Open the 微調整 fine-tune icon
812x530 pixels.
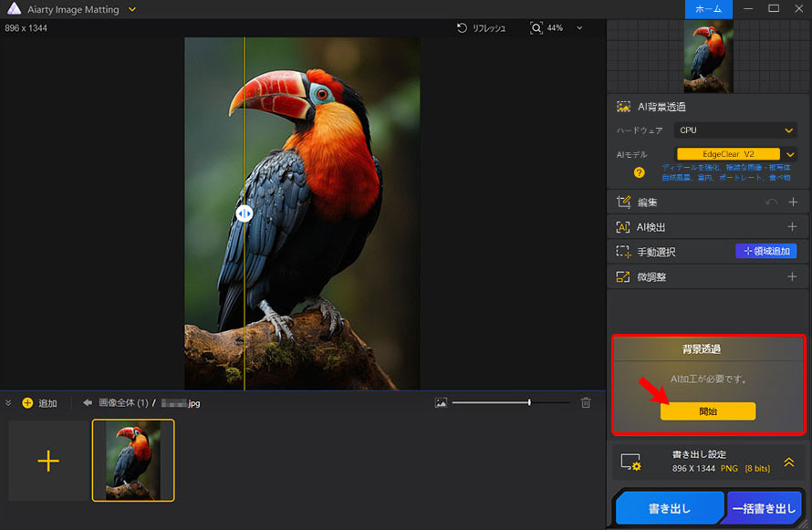(x=623, y=276)
